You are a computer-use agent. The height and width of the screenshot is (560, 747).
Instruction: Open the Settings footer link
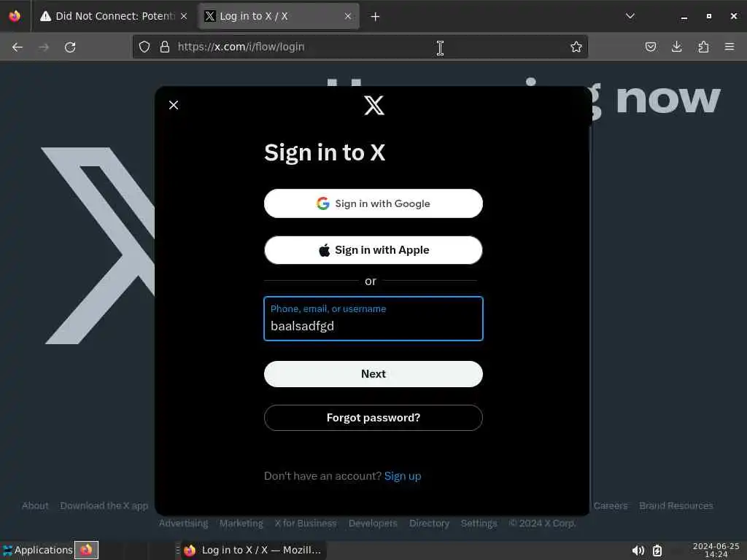479,524
